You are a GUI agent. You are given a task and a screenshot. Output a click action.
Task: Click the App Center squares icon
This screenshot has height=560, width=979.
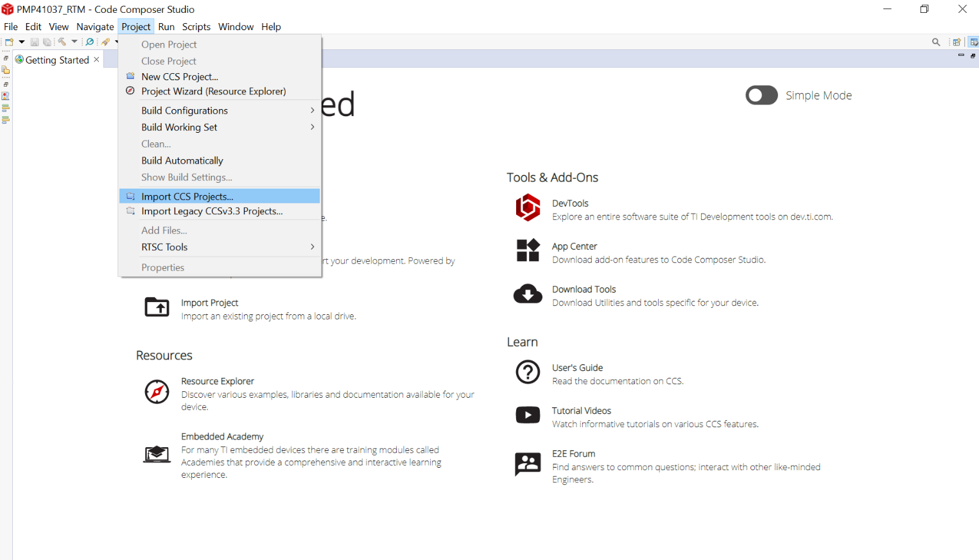528,250
